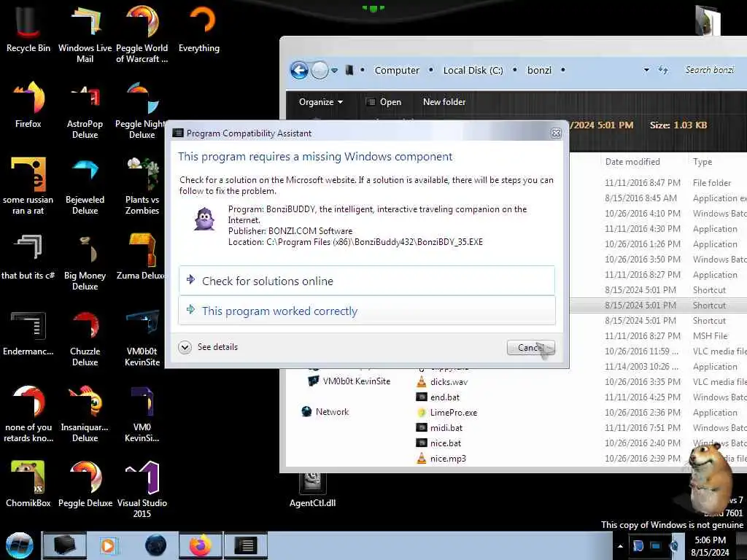
Task: Sort by Type column header
Action: tap(703, 162)
